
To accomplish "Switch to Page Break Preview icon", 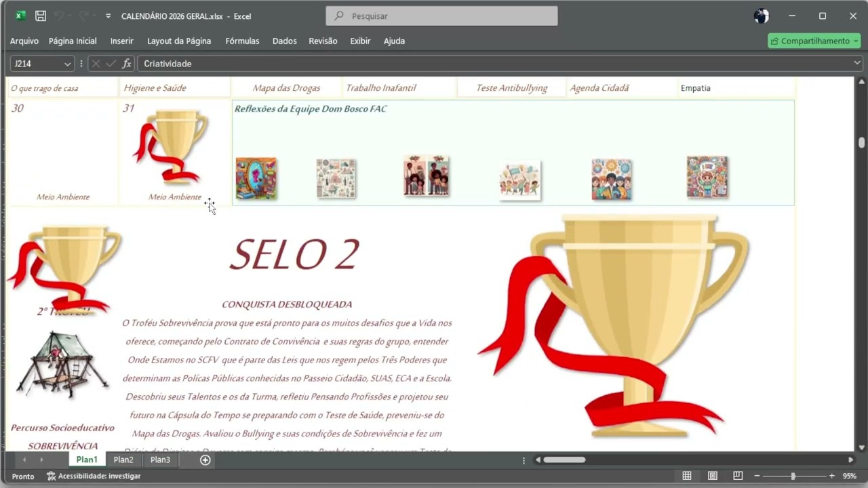I will pyautogui.click(x=738, y=476).
